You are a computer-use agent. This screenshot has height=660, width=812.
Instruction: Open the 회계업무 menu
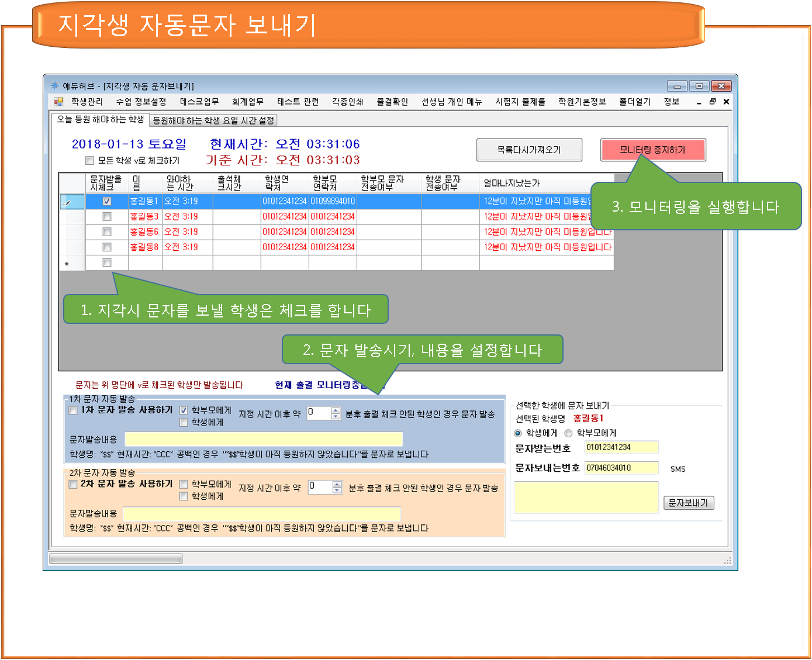(248, 102)
